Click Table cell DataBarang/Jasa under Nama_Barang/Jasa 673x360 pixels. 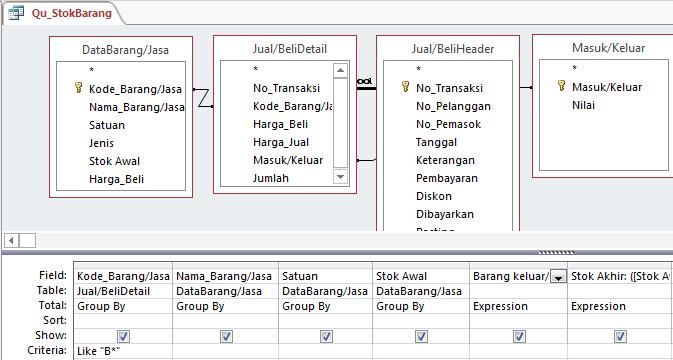tap(225, 291)
